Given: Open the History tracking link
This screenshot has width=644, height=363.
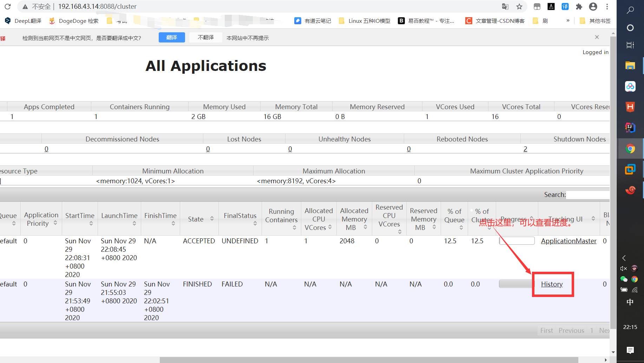Looking at the screenshot, I should point(552,284).
